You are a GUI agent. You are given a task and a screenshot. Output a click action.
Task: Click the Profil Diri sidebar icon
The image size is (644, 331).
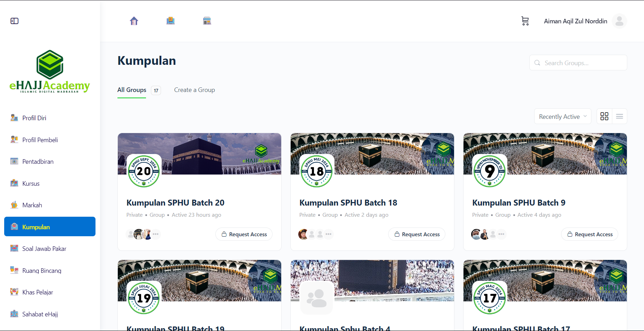coord(14,118)
